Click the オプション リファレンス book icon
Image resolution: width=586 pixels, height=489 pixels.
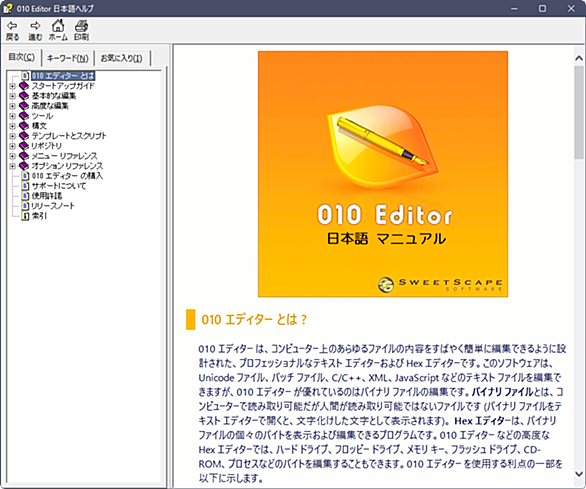[24, 166]
